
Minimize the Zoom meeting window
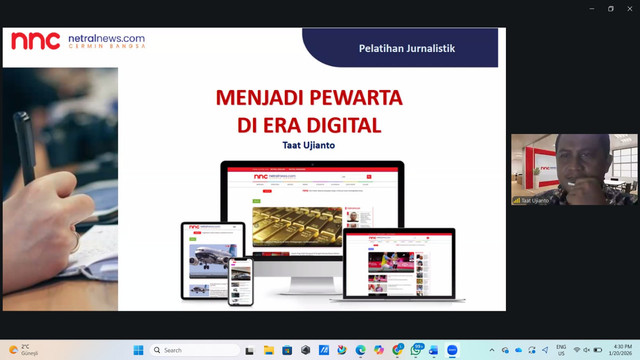tap(592, 9)
